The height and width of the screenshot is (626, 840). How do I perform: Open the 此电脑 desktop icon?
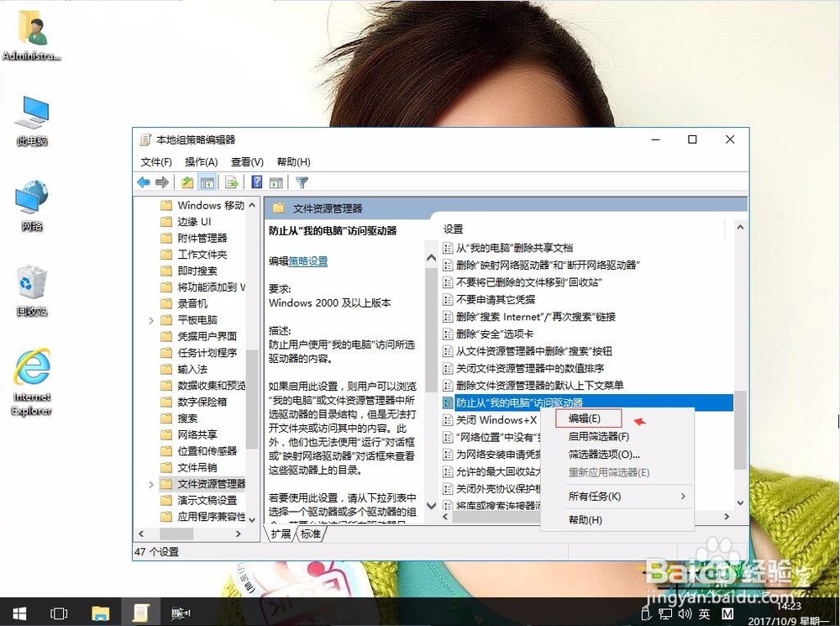click(x=32, y=121)
